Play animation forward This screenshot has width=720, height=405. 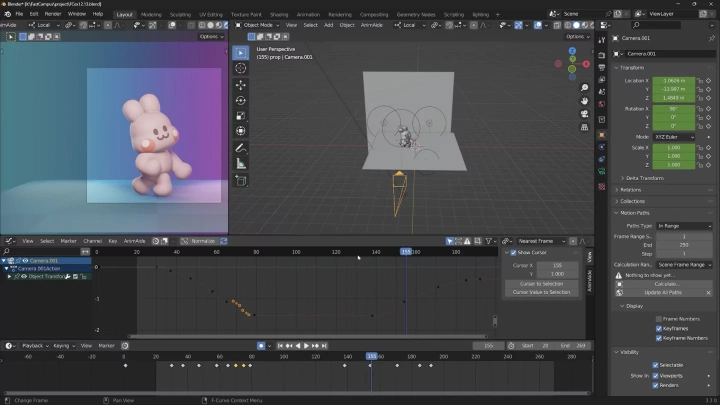coord(306,346)
